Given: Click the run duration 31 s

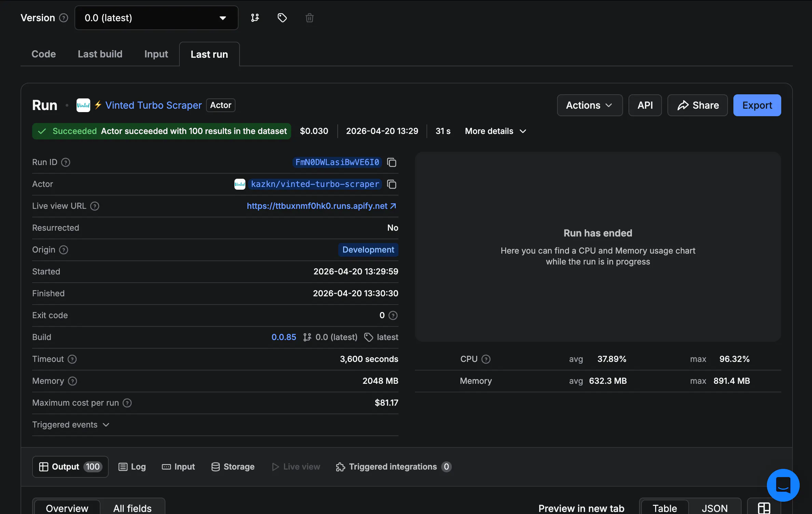Looking at the screenshot, I should click(443, 131).
